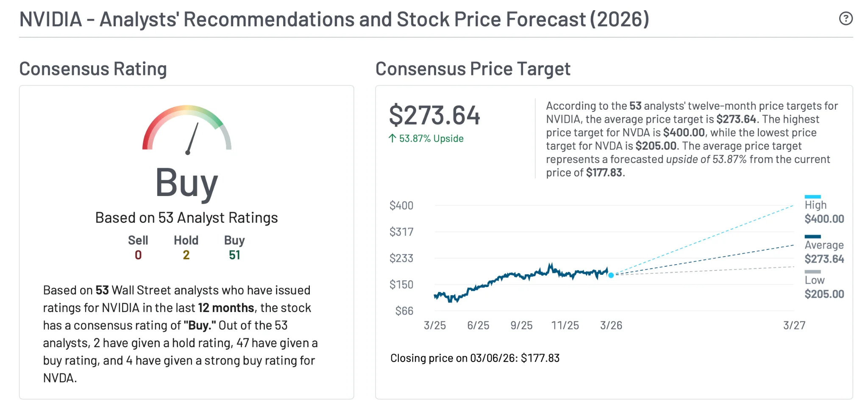This screenshot has width=868, height=409.
Task: Click the Sell rating count 0
Action: click(x=138, y=255)
